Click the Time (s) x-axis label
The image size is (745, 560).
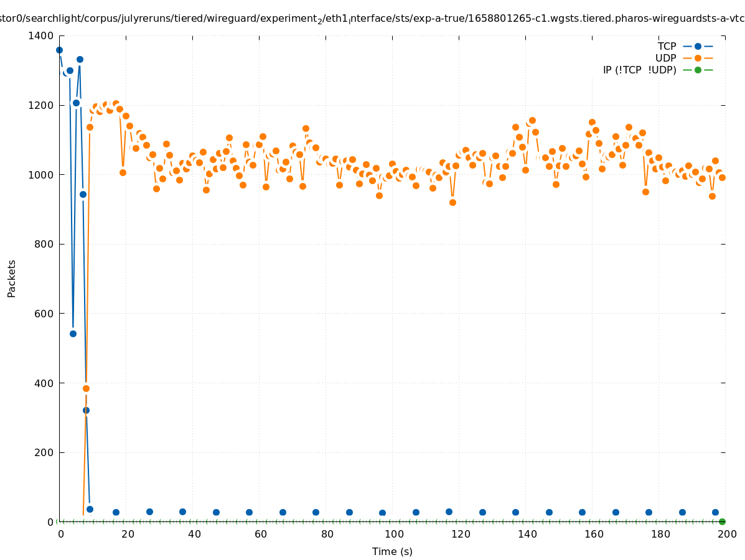392,551
